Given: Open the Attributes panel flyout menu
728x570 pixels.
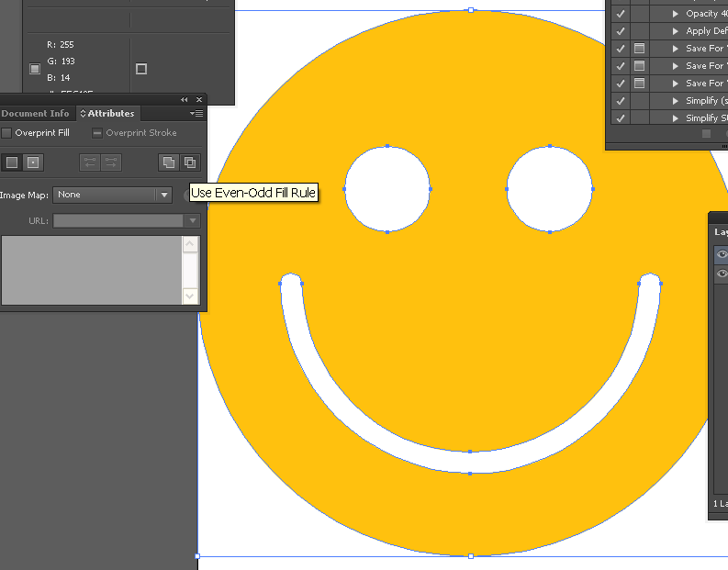Looking at the screenshot, I should click(x=196, y=113).
